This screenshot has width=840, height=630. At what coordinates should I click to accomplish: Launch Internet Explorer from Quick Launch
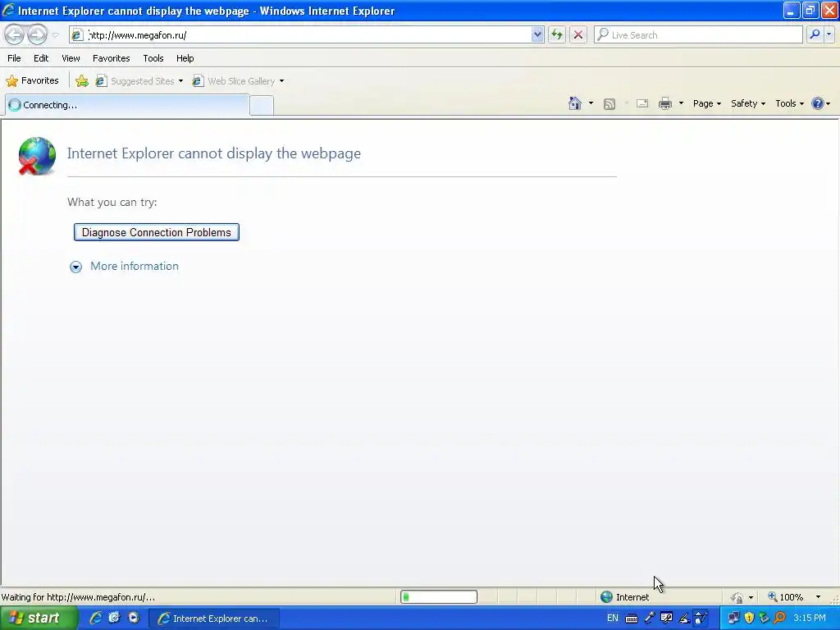coord(96,618)
